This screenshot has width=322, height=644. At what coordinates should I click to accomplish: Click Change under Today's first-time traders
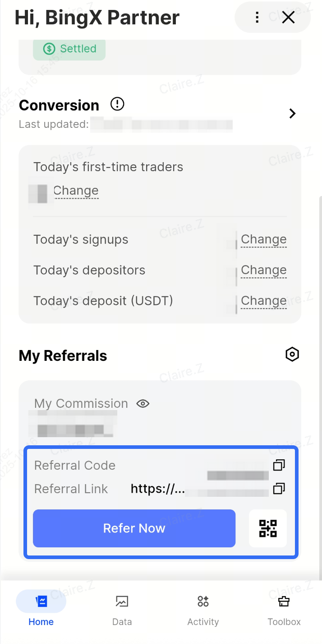pyautogui.click(x=76, y=191)
